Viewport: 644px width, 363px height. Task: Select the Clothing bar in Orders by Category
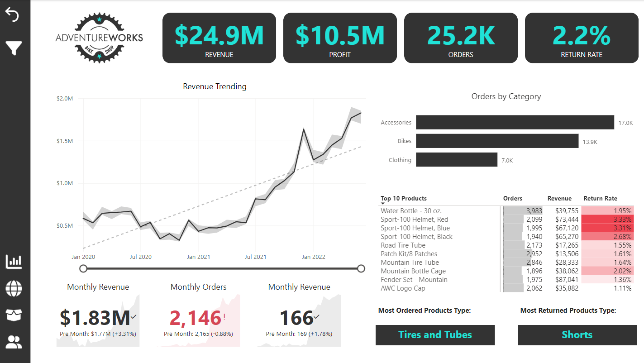point(456,160)
